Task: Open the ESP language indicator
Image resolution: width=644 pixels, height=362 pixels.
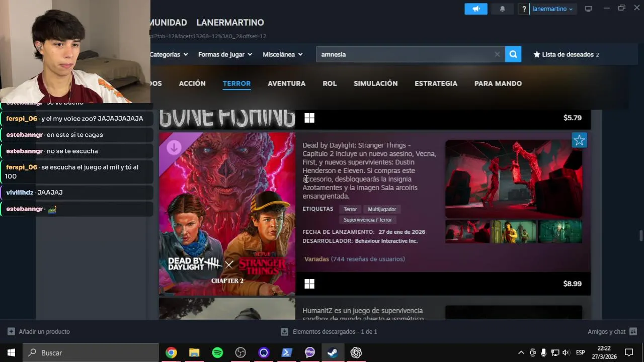Action: [x=580, y=352]
